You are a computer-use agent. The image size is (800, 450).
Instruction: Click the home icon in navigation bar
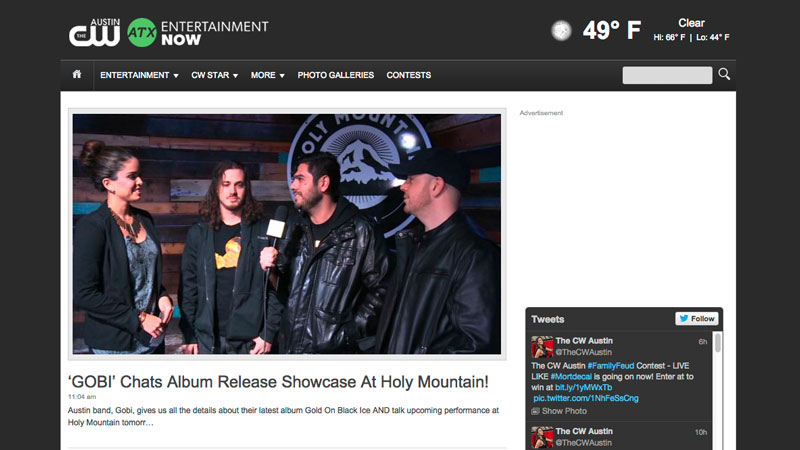click(77, 75)
